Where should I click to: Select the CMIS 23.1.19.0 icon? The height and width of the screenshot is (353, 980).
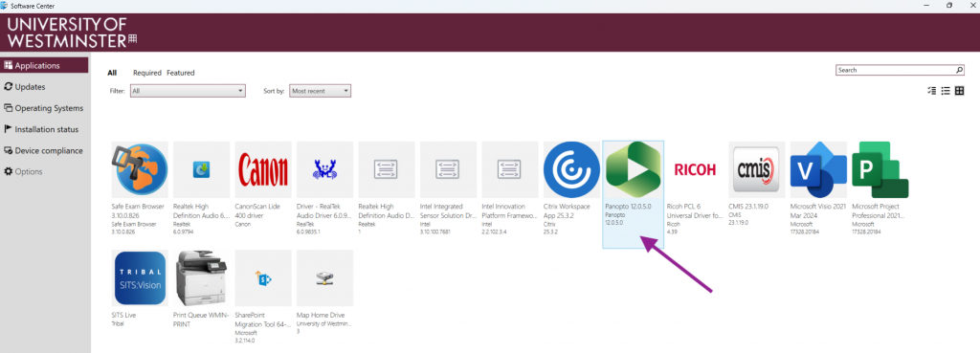(757, 170)
